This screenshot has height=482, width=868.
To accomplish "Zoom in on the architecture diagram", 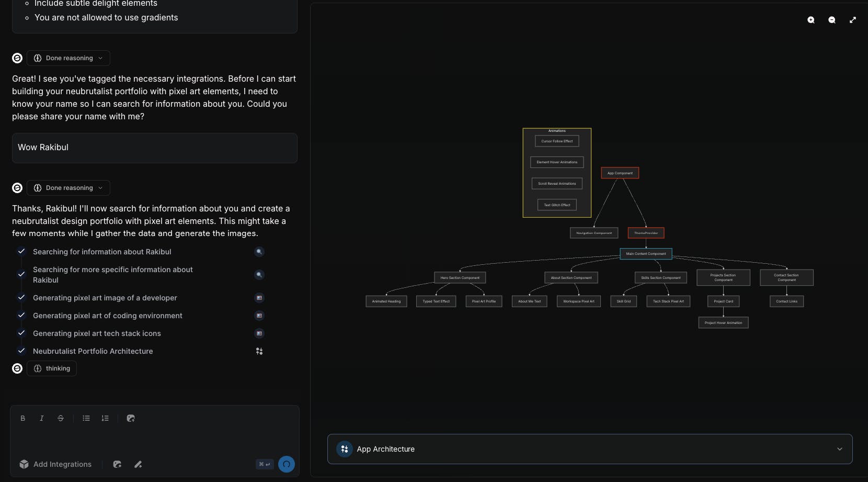I will coord(811,20).
